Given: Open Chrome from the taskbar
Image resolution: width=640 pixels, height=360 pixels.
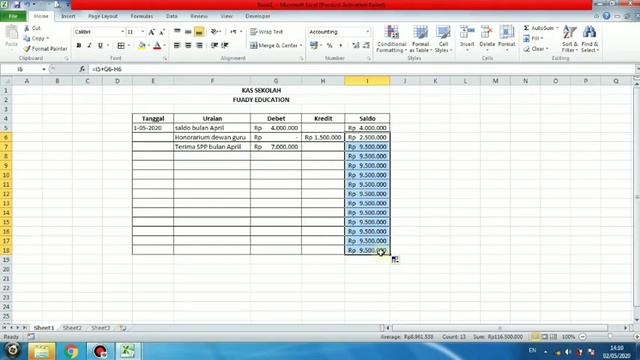Looking at the screenshot, I should click(x=71, y=351).
